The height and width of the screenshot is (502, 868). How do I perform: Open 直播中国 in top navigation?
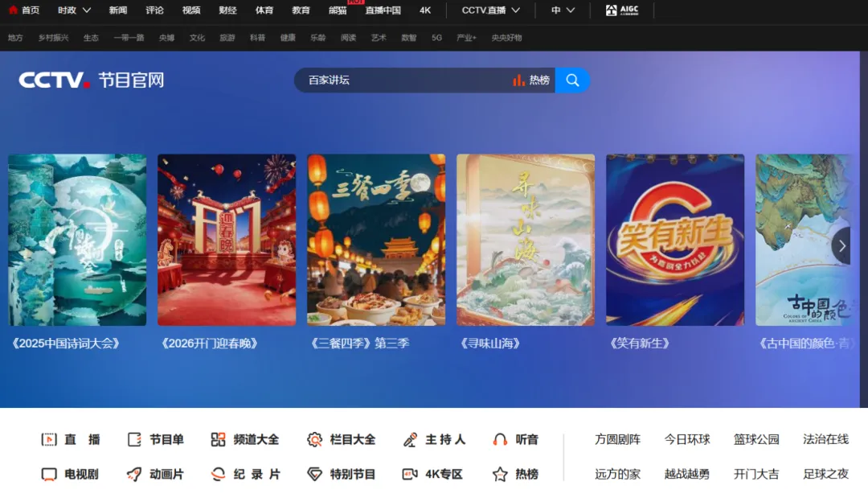383,10
